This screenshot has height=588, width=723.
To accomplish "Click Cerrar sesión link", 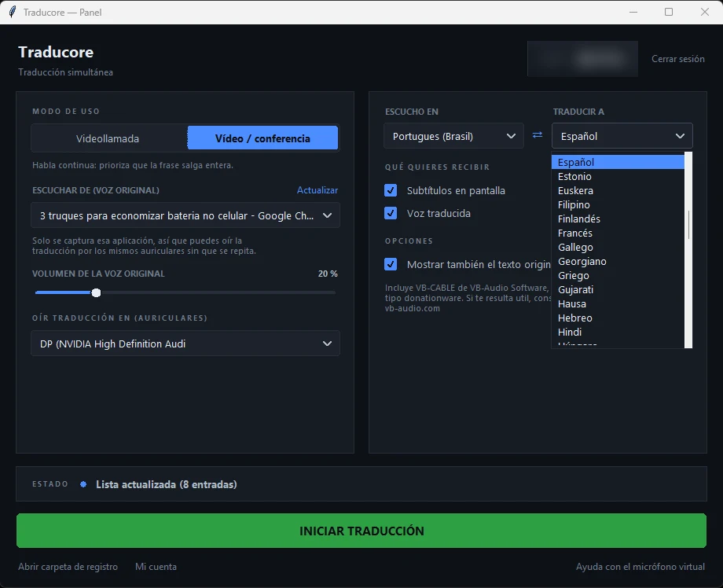I will [x=677, y=59].
